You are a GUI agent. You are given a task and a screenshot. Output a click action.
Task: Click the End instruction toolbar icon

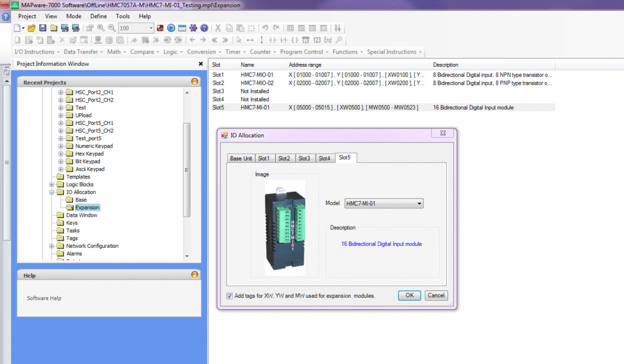(327, 40)
